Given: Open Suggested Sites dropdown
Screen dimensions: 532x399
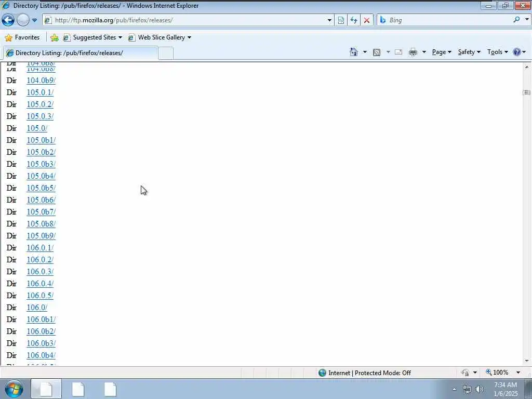Looking at the screenshot, I should (92, 37).
